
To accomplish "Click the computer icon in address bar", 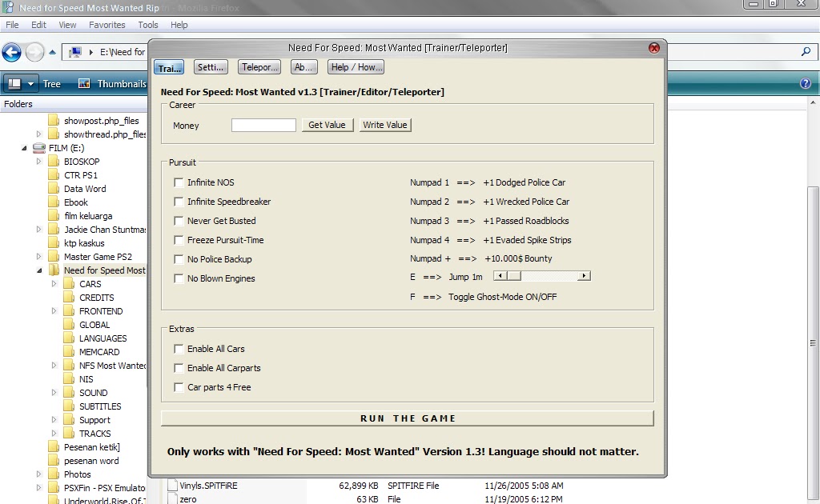I will (x=75, y=52).
